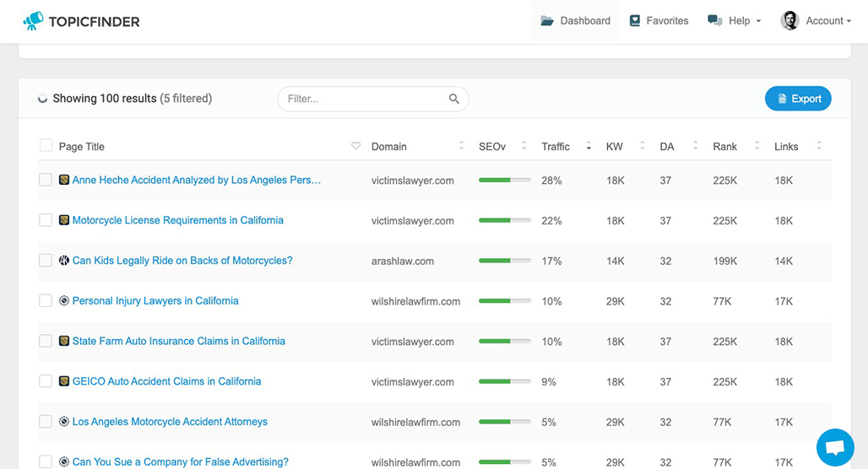Click favicon beside Can You Sue a Company row
The height and width of the screenshot is (469, 868).
click(x=64, y=461)
